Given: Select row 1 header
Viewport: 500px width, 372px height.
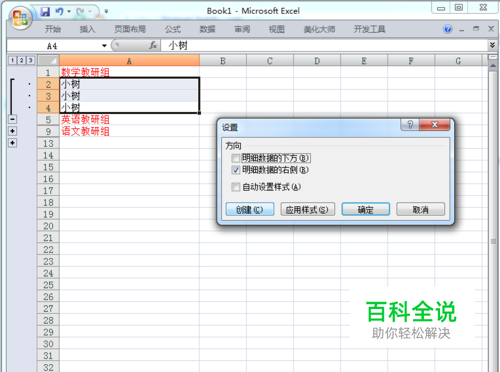Looking at the screenshot, I should coord(48,72).
